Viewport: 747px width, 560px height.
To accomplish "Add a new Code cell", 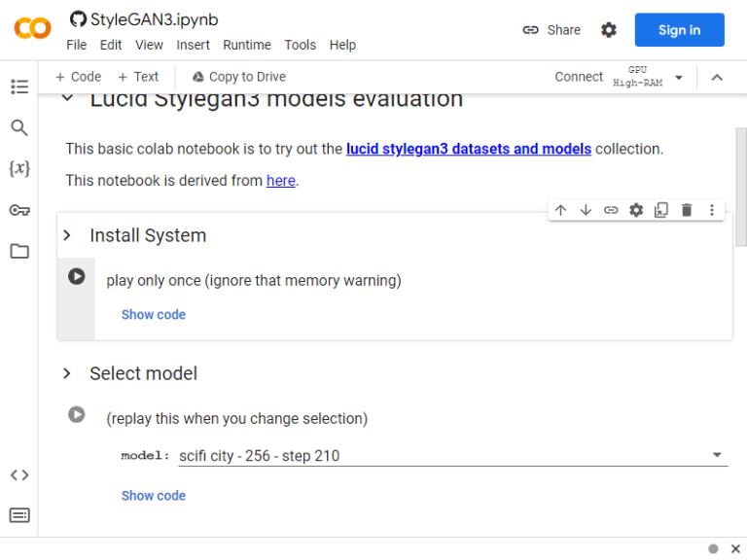I will click(x=78, y=77).
